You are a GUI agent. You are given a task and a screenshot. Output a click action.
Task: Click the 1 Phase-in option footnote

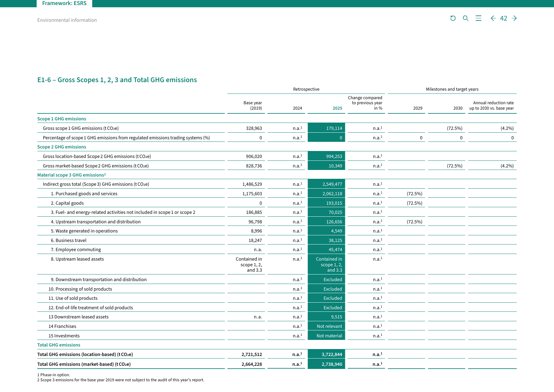pos(54,375)
